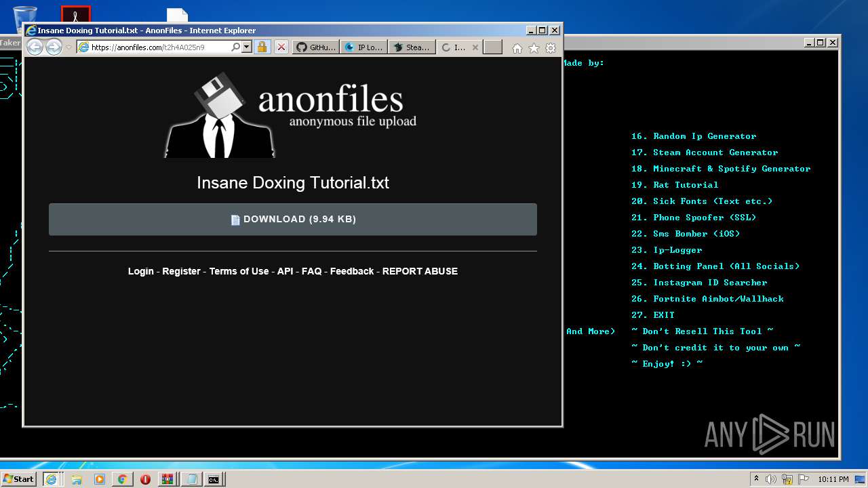Open Notepad window taskbar icon
Screen dimensions: 868x488
[191, 479]
